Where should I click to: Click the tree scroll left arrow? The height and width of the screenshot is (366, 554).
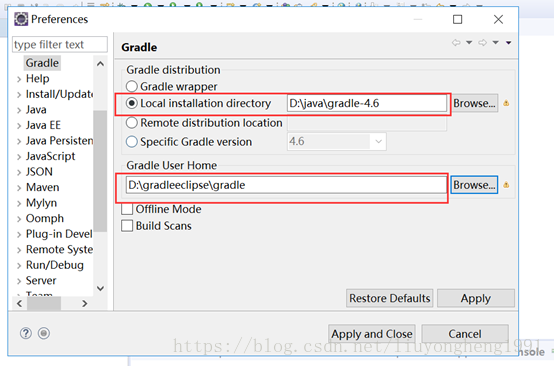coord(19,303)
